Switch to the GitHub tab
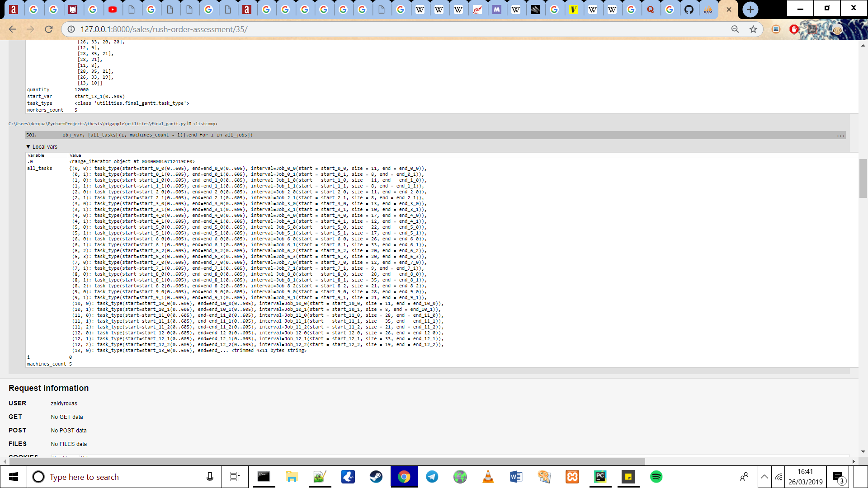The image size is (868, 488). click(x=690, y=9)
